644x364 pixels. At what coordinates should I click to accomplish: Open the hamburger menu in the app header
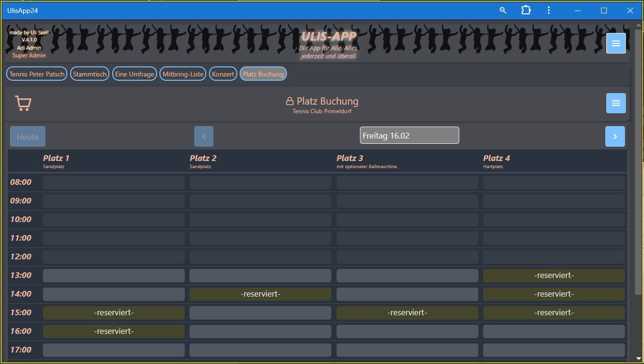coord(615,43)
